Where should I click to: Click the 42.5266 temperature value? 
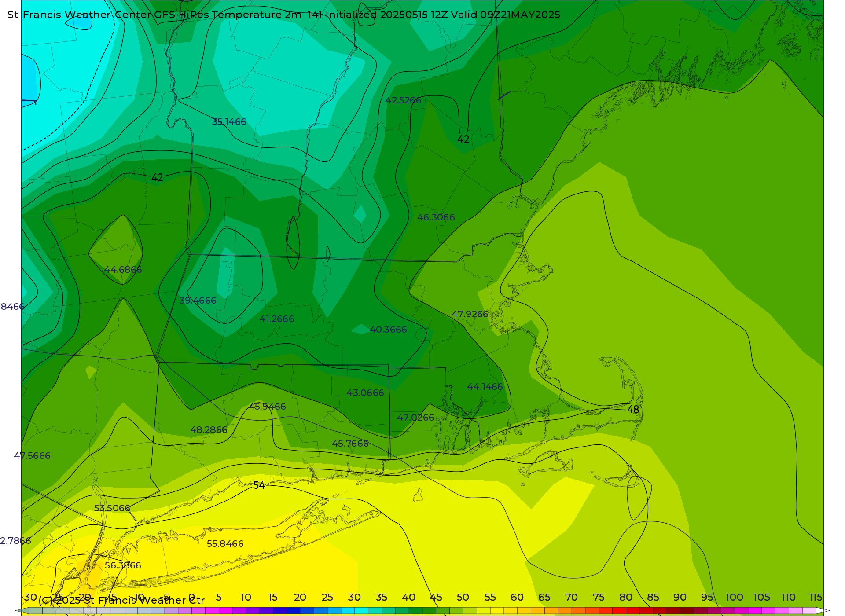click(x=403, y=100)
